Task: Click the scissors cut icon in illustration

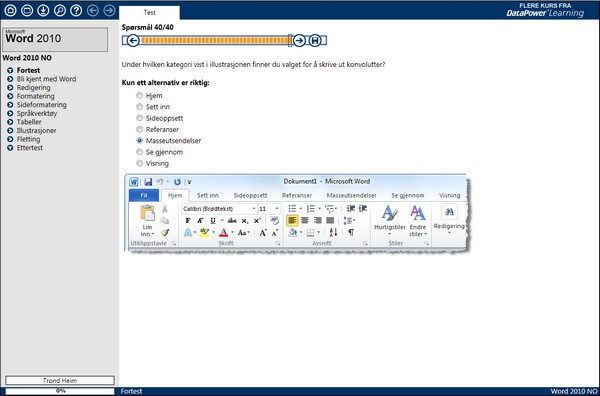Action: 165,209
